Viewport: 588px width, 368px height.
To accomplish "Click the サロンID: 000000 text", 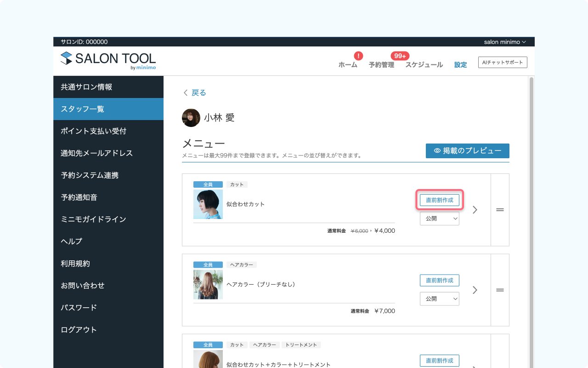I will (x=84, y=42).
